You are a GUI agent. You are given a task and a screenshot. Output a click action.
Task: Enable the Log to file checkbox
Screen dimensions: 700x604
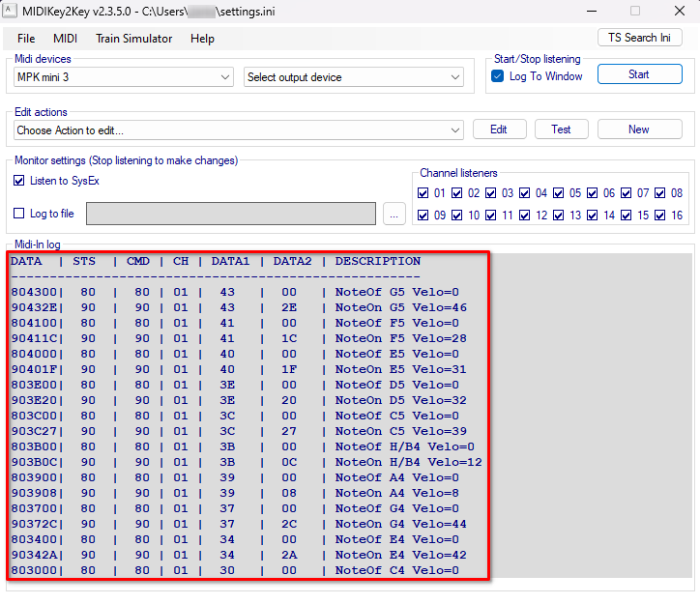tap(18, 214)
